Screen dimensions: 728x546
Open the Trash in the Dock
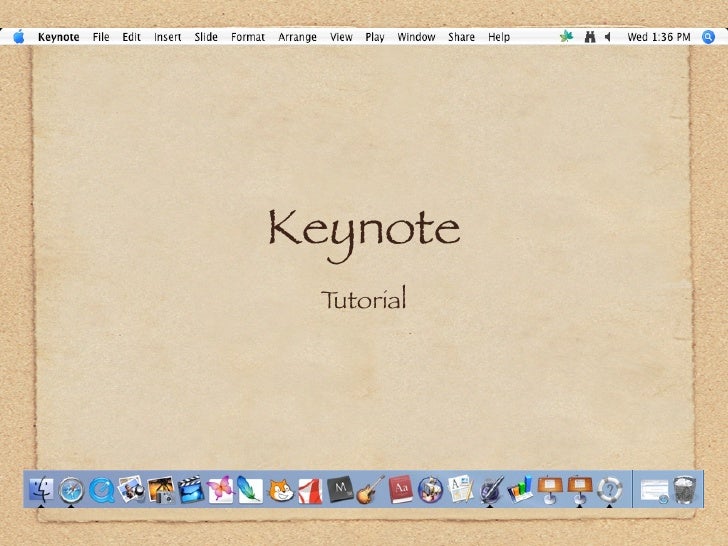(685, 490)
